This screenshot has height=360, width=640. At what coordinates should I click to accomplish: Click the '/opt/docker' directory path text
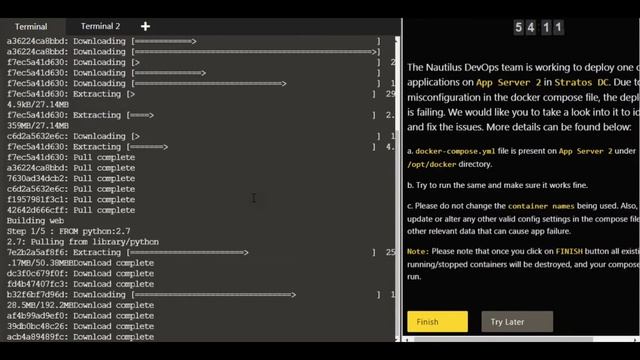[431, 164]
